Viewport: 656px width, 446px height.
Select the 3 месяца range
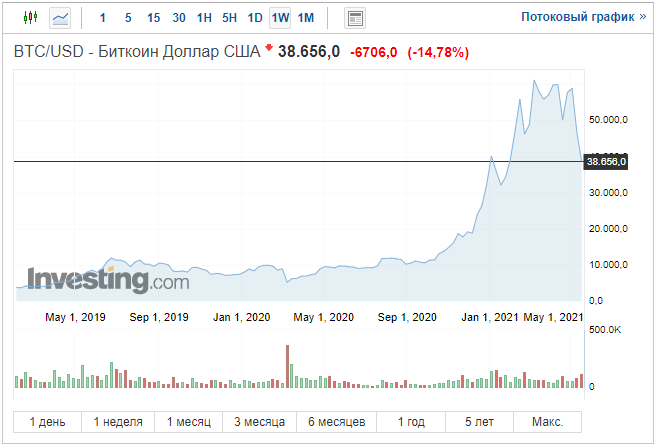click(260, 421)
